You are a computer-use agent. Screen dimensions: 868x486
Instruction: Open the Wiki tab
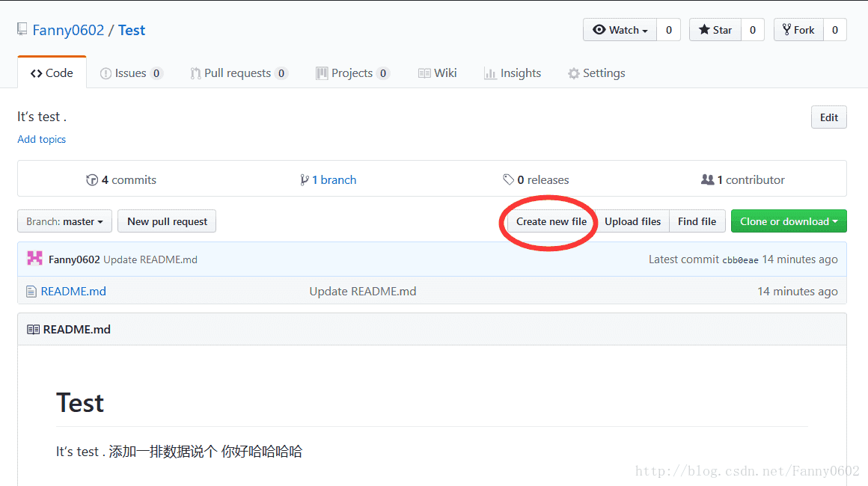pyautogui.click(x=437, y=73)
